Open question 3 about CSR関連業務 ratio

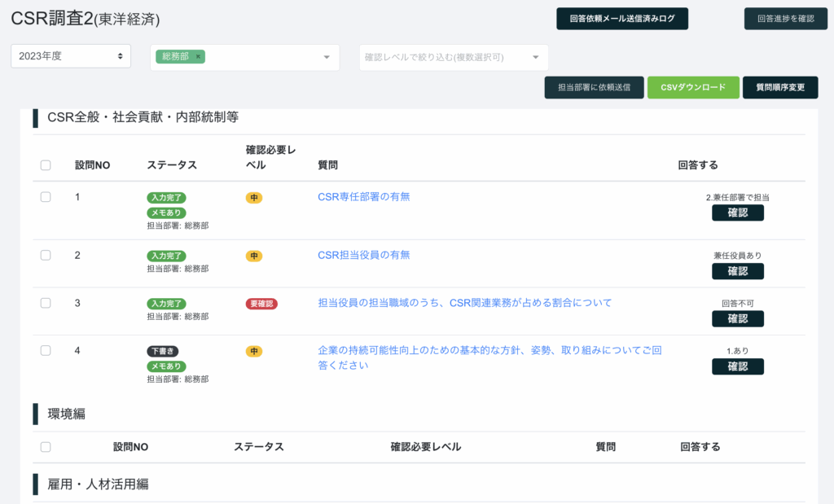(464, 303)
